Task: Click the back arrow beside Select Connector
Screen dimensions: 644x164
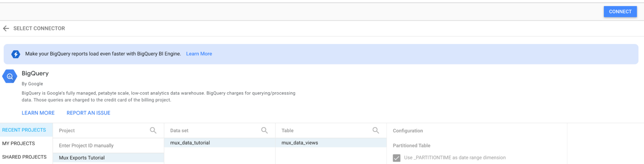Action: tap(6, 28)
